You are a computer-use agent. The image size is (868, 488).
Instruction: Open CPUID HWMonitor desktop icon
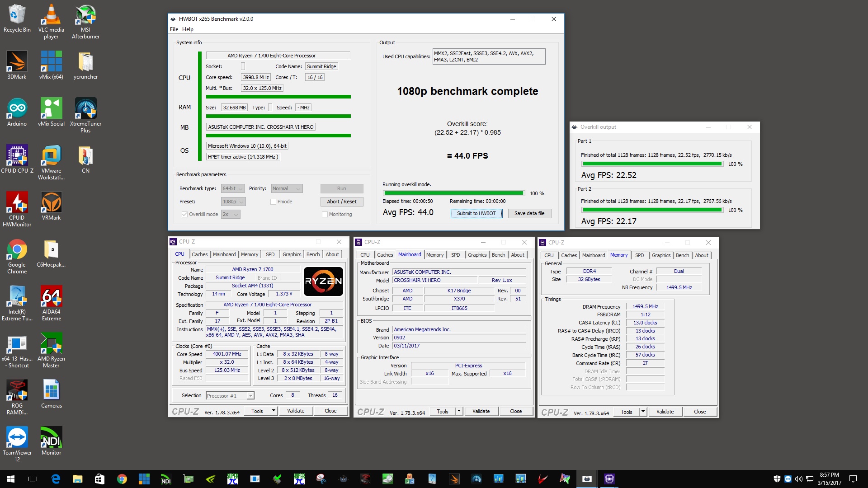click(17, 209)
